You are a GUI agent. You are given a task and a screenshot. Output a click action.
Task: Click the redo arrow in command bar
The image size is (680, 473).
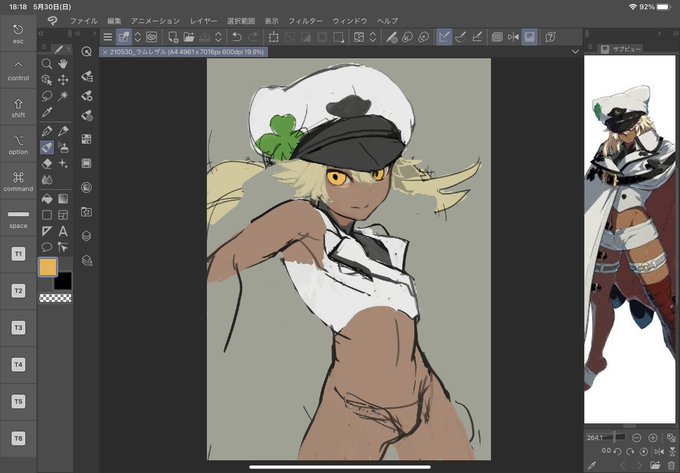coord(253,37)
